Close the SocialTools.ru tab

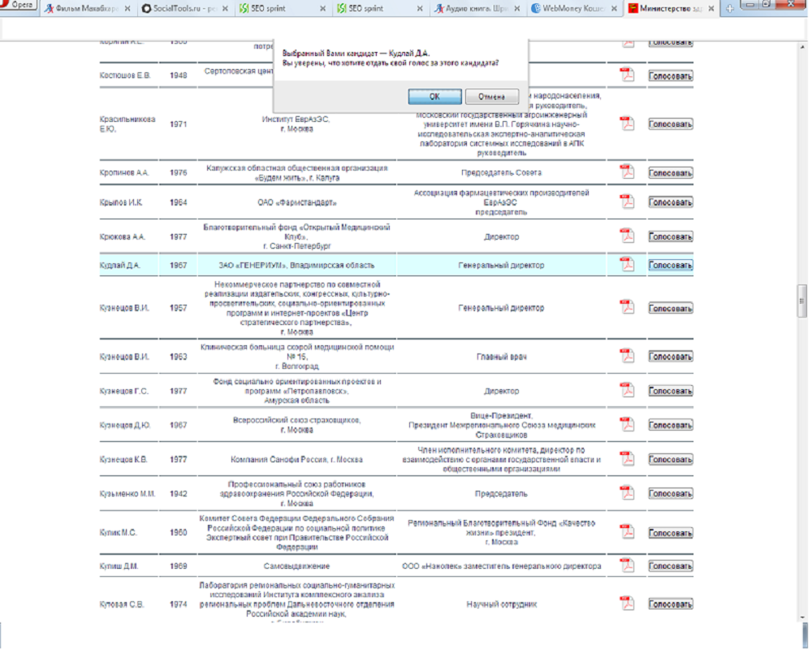tap(225, 9)
